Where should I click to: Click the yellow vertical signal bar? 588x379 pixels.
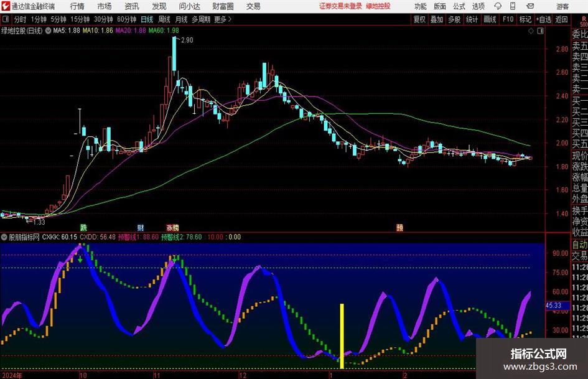342,335
